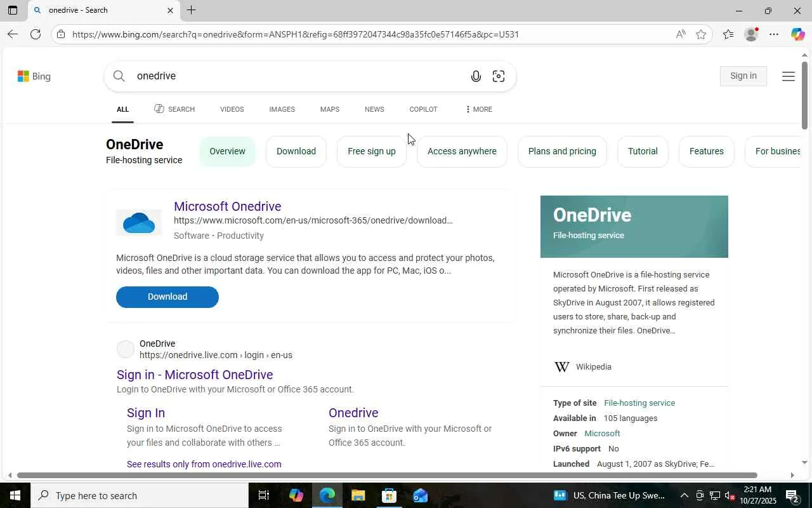Image resolution: width=812 pixels, height=508 pixels.
Task: Start voice search with microphone
Action: click(476, 76)
